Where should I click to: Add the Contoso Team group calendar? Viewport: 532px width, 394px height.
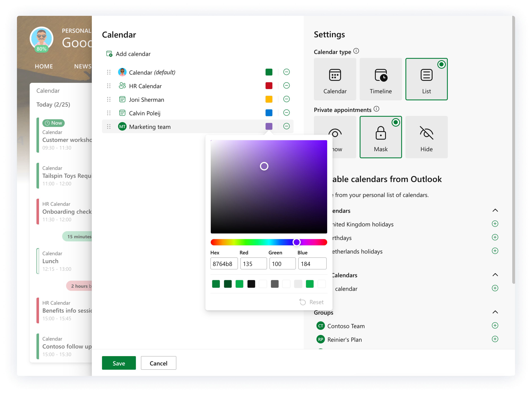point(495,326)
